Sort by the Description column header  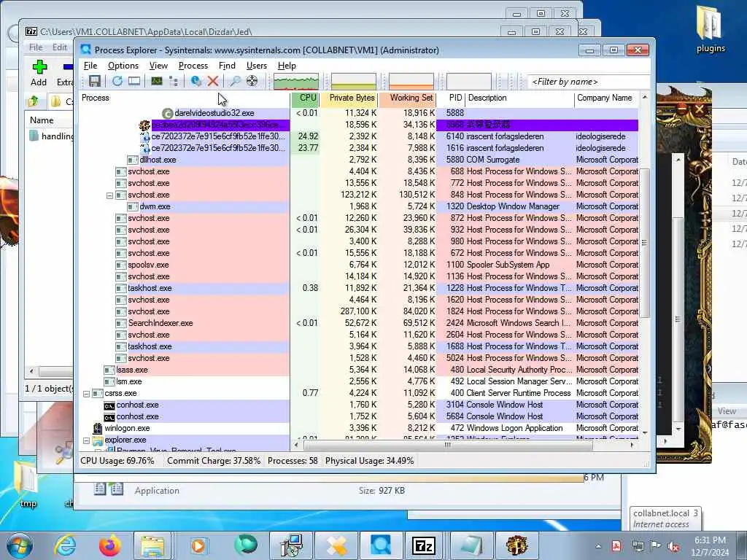pyautogui.click(x=519, y=98)
